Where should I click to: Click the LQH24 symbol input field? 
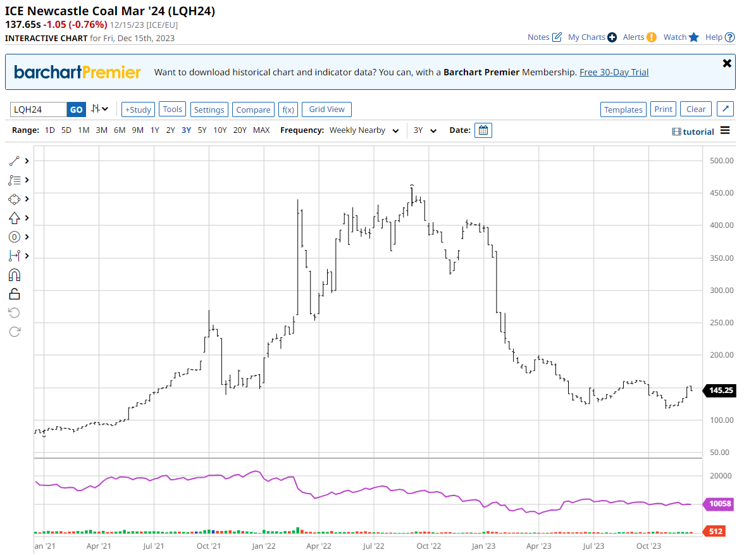38,109
